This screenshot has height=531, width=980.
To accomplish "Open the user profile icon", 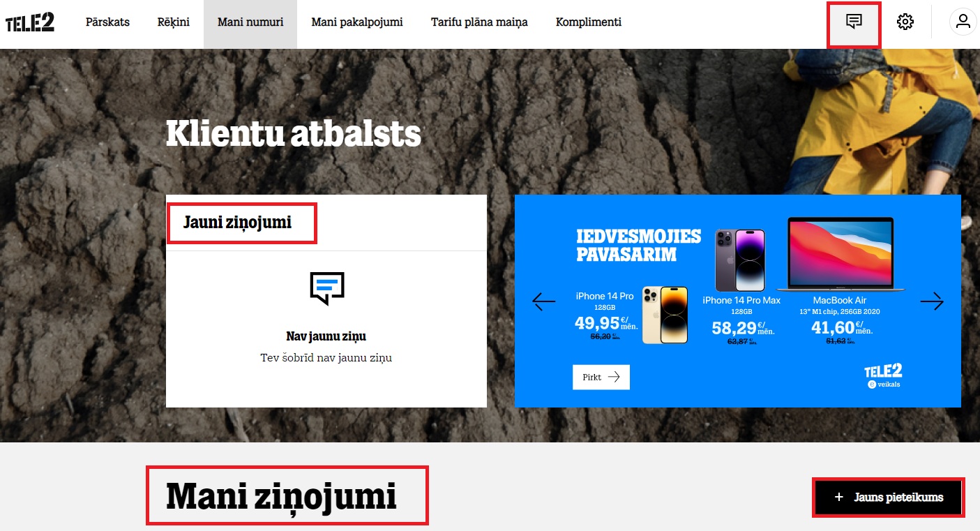I will pos(963,22).
